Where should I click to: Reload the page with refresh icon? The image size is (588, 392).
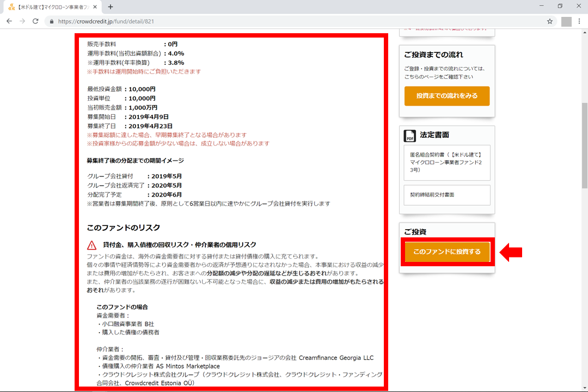tap(35, 21)
